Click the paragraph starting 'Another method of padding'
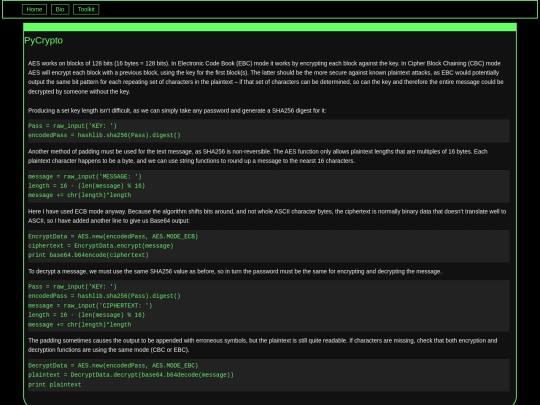 click(x=258, y=156)
